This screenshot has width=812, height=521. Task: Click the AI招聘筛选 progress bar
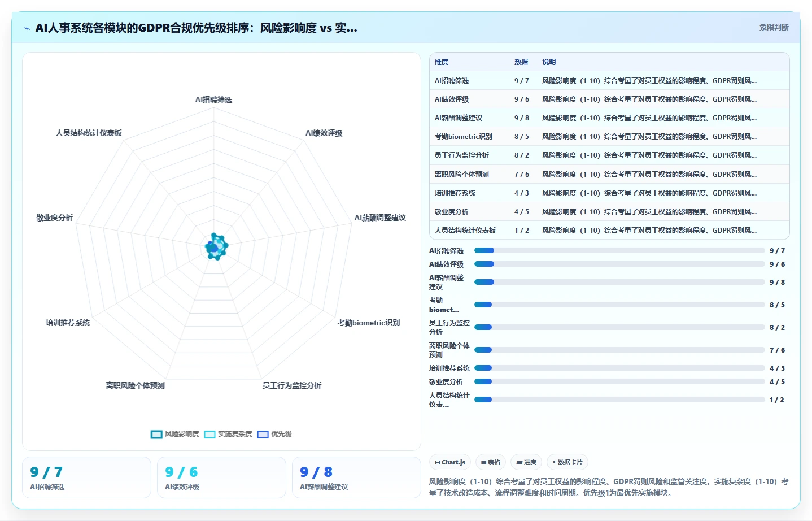[619, 250]
